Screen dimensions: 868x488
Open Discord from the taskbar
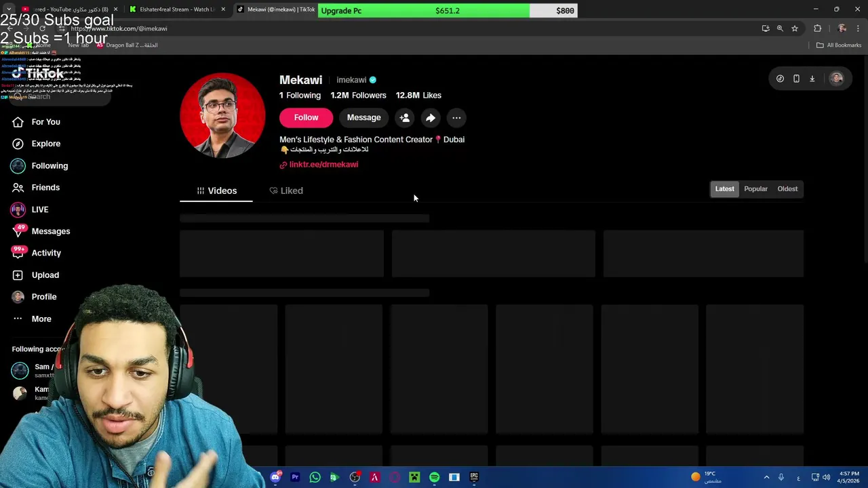point(275,477)
